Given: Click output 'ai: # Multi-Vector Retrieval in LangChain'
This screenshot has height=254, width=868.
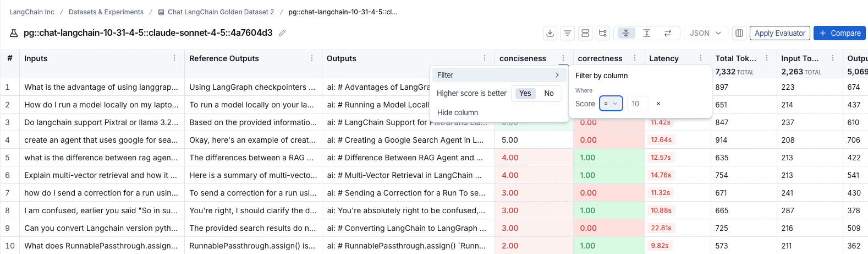Looking at the screenshot, I should pyautogui.click(x=404, y=175).
